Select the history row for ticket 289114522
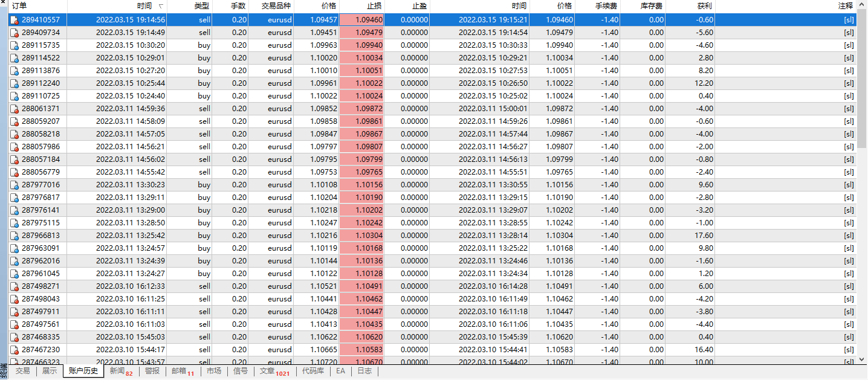The width and height of the screenshot is (868, 380). tap(242, 57)
